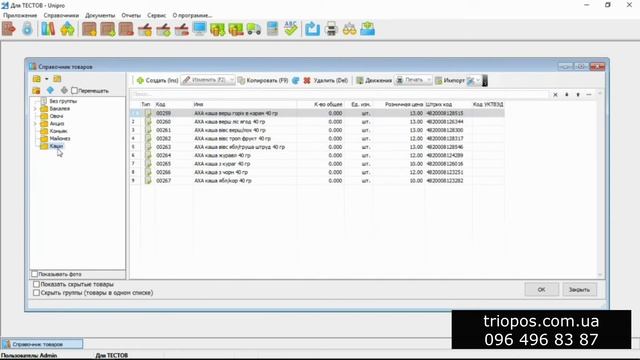Click the Удалить (Del) button
Viewport: 640px width, 360px height.
pyautogui.click(x=326, y=80)
